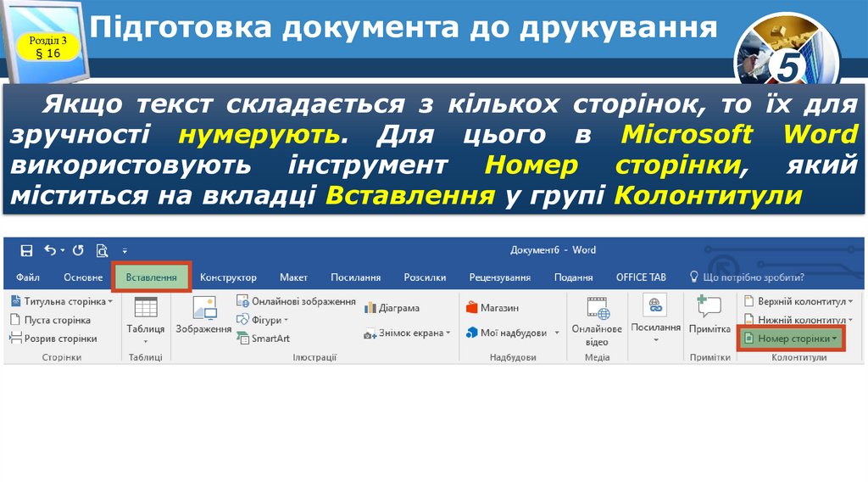Expand the Таблиця dropdown arrow
The width and height of the screenshot is (868, 487).
tap(146, 342)
